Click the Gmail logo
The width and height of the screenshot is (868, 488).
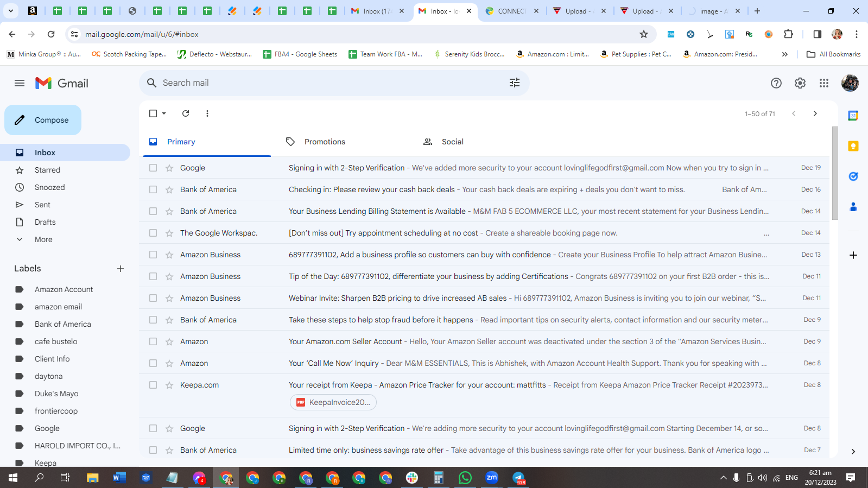point(62,83)
